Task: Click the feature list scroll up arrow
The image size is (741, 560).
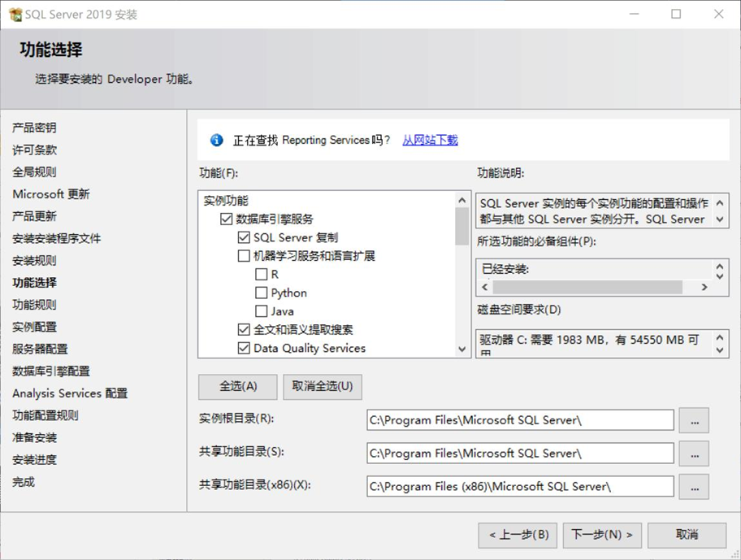Action: [462, 201]
